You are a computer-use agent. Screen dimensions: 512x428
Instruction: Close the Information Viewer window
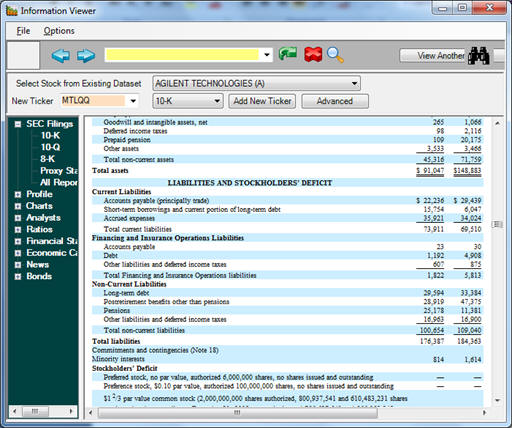coord(489,7)
